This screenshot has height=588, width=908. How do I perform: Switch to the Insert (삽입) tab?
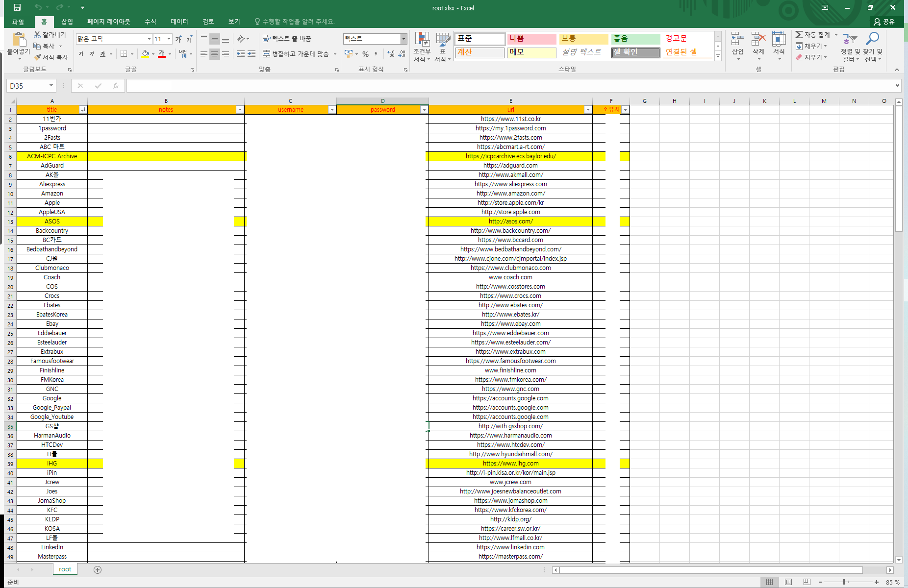(x=67, y=22)
